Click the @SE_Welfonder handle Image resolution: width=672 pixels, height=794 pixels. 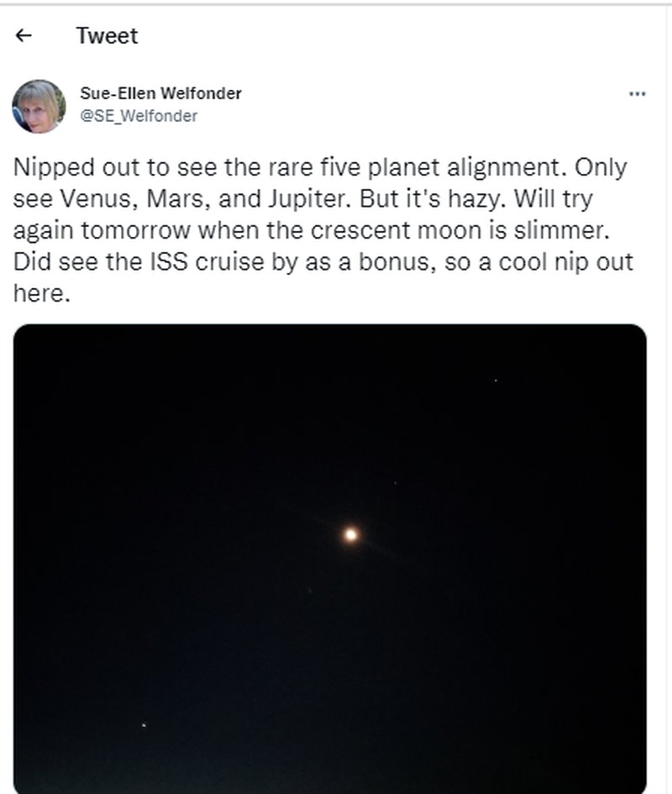point(138,116)
